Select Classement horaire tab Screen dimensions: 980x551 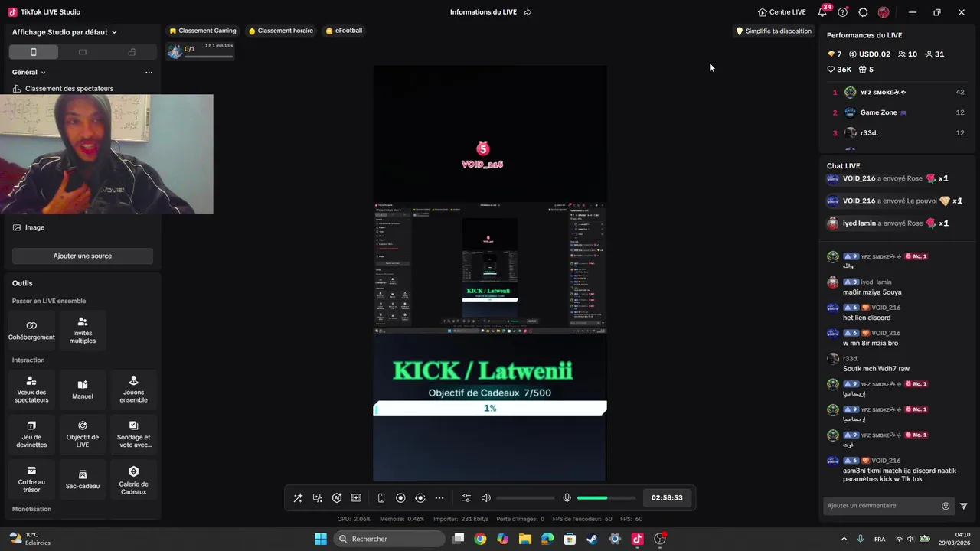[281, 31]
